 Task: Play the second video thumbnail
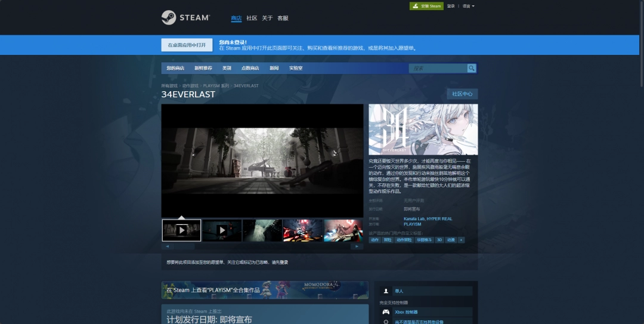pos(222,230)
